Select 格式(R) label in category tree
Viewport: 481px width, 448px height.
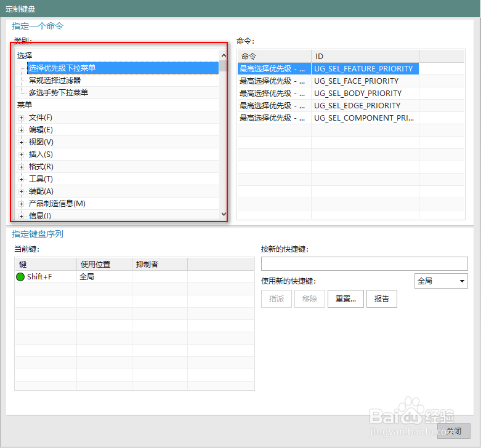click(x=41, y=166)
